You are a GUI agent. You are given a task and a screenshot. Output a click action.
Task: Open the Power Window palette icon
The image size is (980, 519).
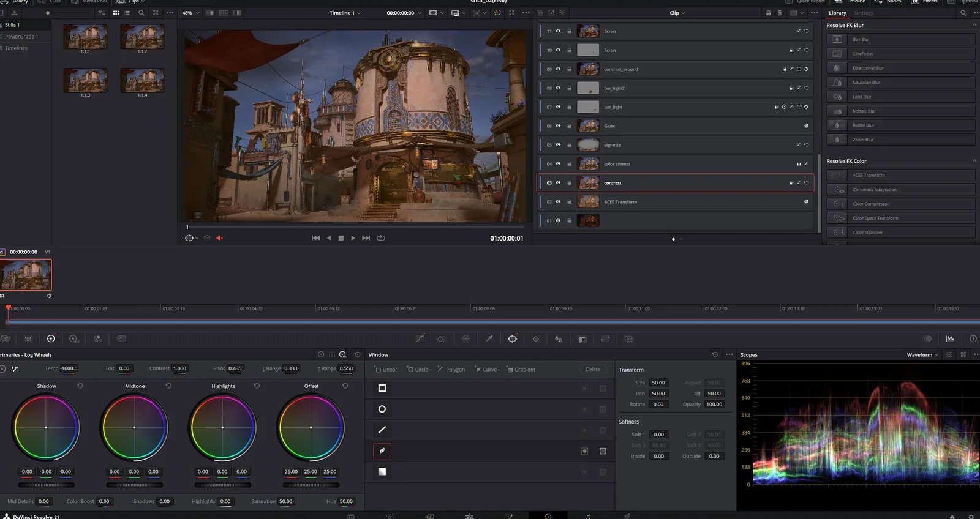(513, 338)
